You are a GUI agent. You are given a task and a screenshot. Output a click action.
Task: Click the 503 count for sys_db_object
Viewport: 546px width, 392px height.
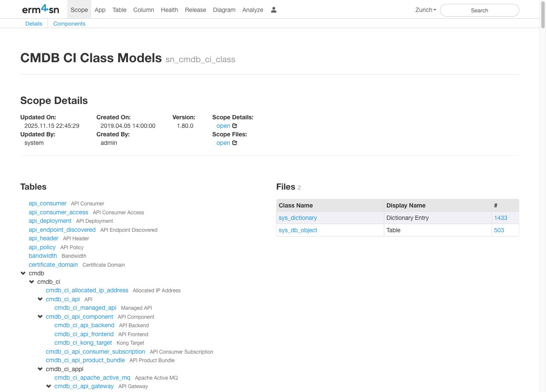(499, 230)
